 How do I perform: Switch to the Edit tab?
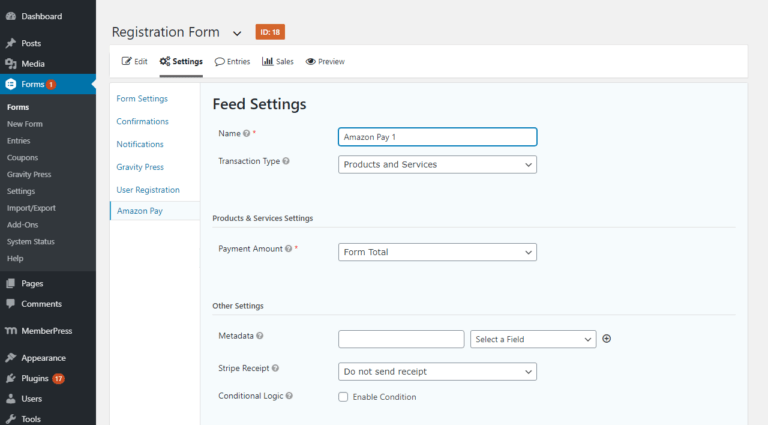click(134, 62)
